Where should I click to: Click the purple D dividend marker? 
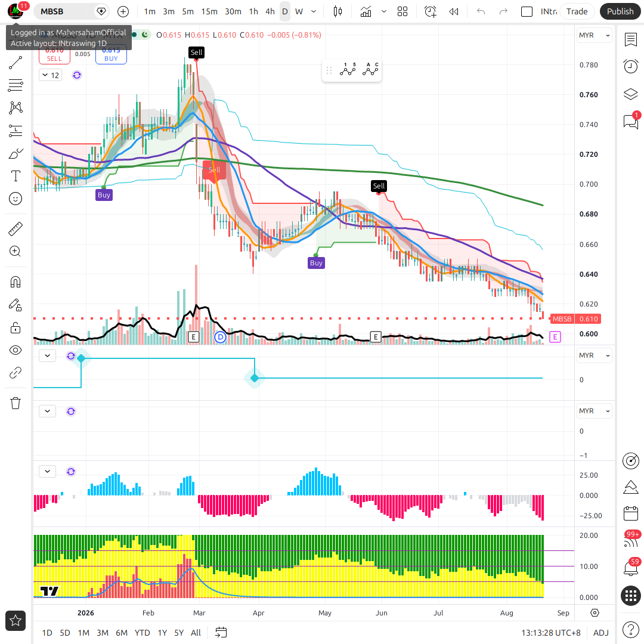(x=221, y=338)
